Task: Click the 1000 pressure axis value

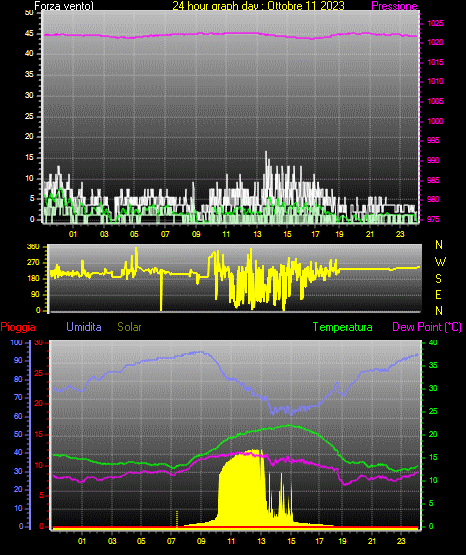Action: point(435,121)
